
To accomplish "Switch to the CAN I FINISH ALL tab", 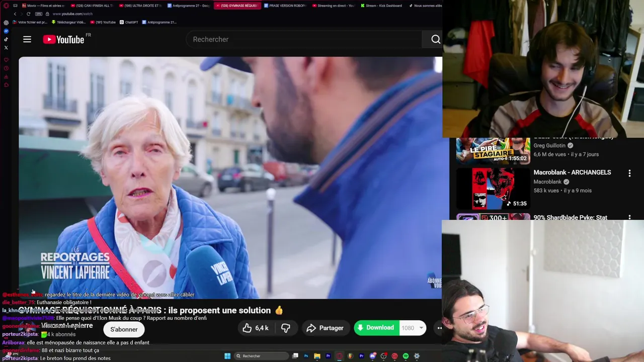I will 92,6.
